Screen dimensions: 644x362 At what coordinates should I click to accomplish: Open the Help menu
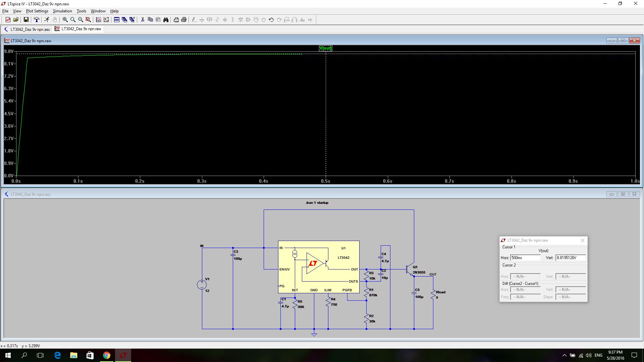click(114, 11)
